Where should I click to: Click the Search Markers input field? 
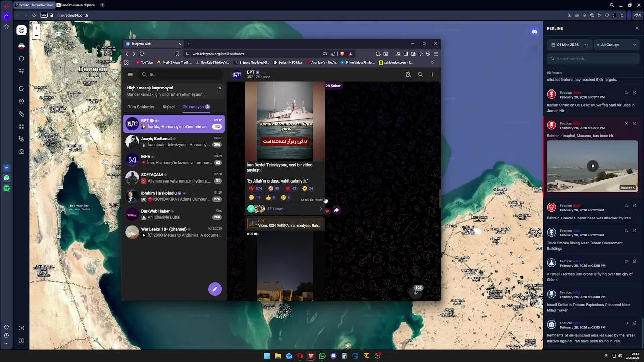point(593,59)
